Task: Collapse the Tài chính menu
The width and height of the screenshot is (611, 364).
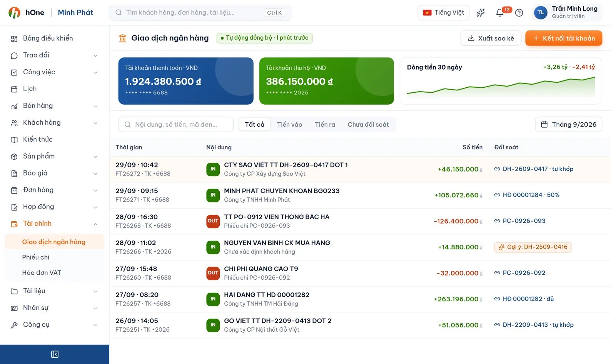Action: coord(55,224)
